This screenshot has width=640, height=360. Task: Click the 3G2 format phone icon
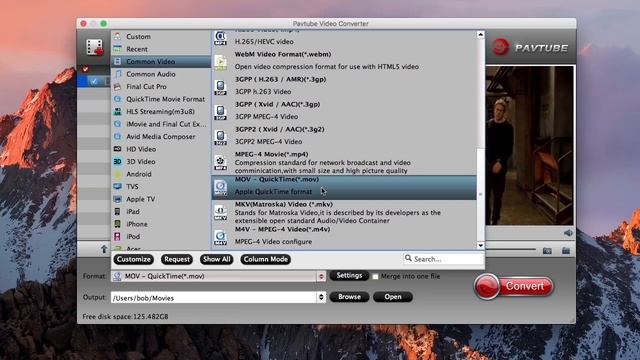[x=220, y=138]
